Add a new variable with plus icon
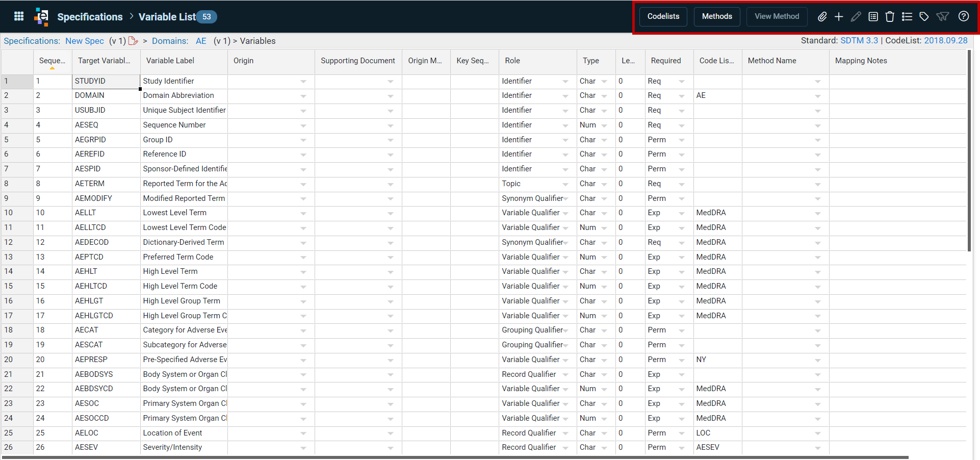Screen dimensions: 980x460 tap(839, 17)
